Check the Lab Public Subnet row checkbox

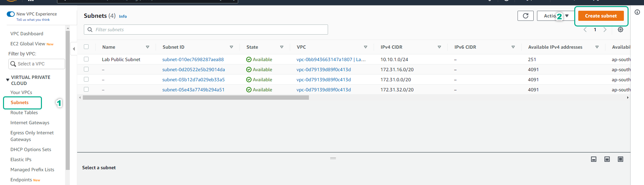tap(86, 59)
